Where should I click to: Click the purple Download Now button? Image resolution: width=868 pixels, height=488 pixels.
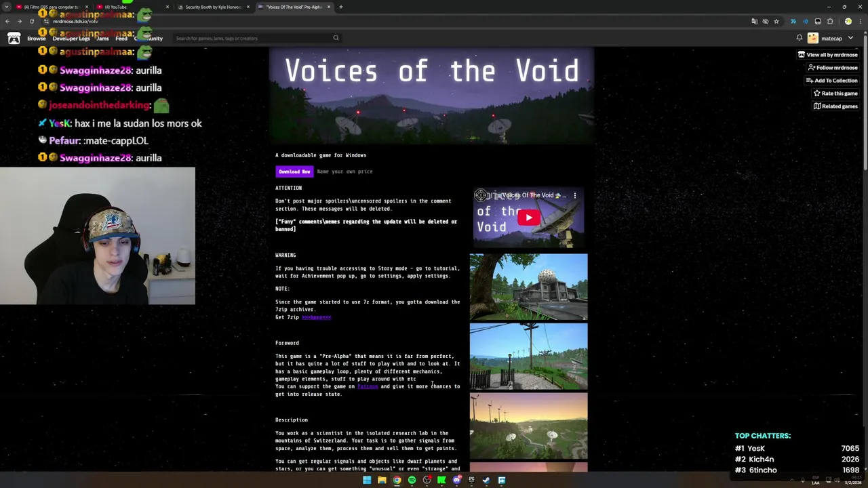(294, 171)
